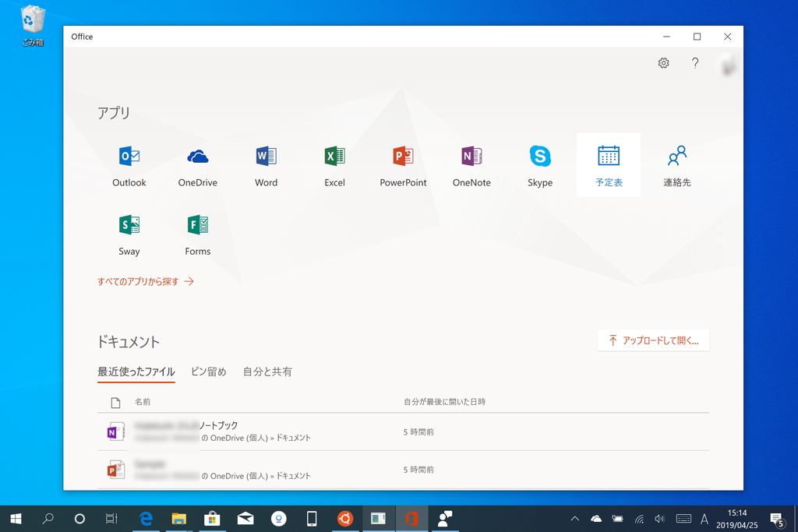
Task: Click the account profile picture
Action: click(727, 65)
